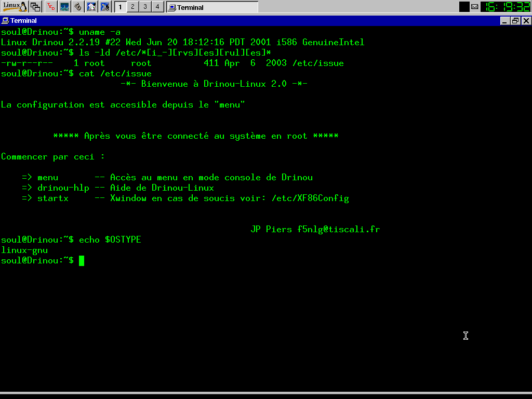This screenshot has width=532, height=399.
Task: Switch to workspace 4
Action: (157, 7)
